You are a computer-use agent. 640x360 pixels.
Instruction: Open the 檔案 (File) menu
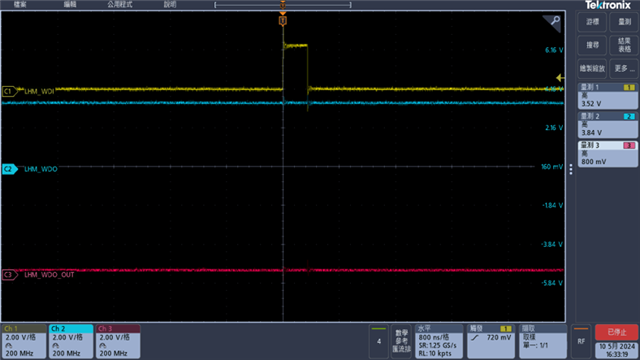[20, 4]
